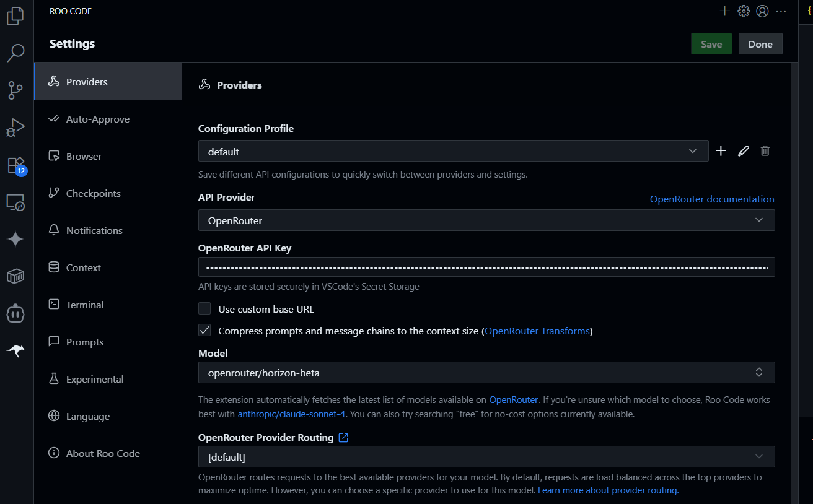This screenshot has width=813, height=504.
Task: Open Learn more about provider routing link
Action: coord(609,490)
